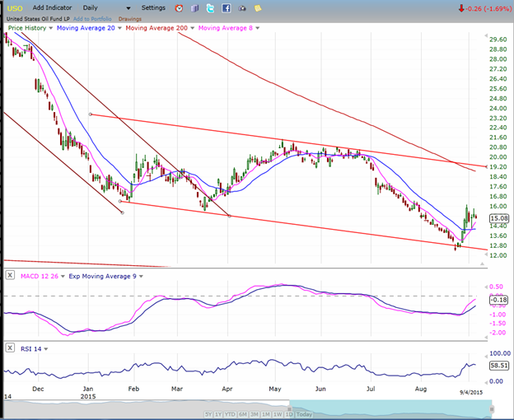514x420 pixels.
Task: Click the purple book icon in toolbar
Action: point(194,8)
